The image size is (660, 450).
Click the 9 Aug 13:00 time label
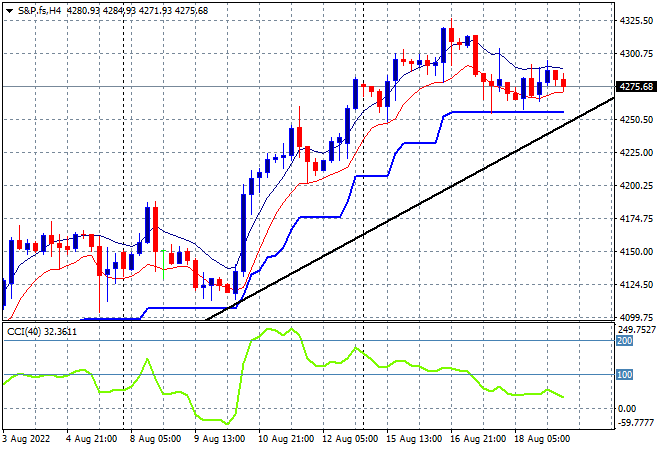pos(219,439)
